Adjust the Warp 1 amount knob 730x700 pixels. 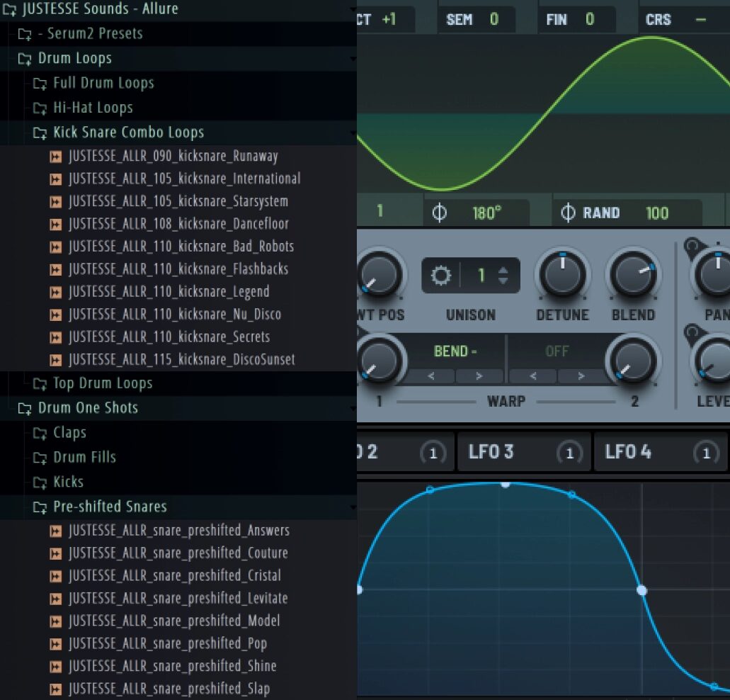[380, 361]
